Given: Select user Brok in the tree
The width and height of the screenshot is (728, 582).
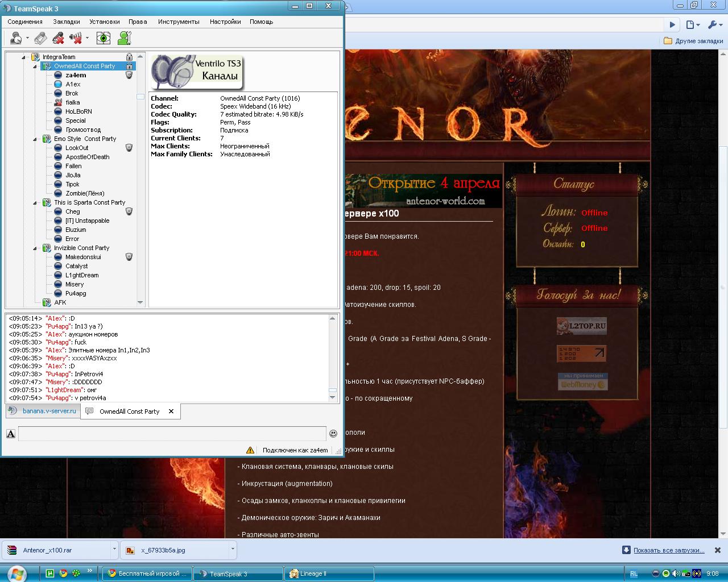Looking at the screenshot, I should [72, 93].
